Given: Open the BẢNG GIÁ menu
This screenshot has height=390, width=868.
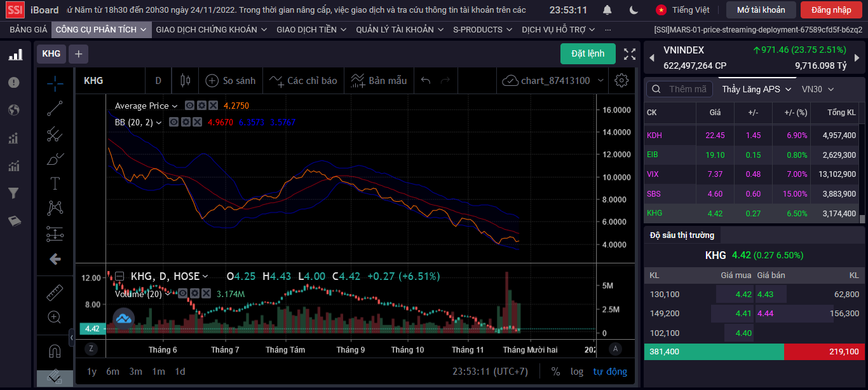Looking at the screenshot, I should [28, 29].
